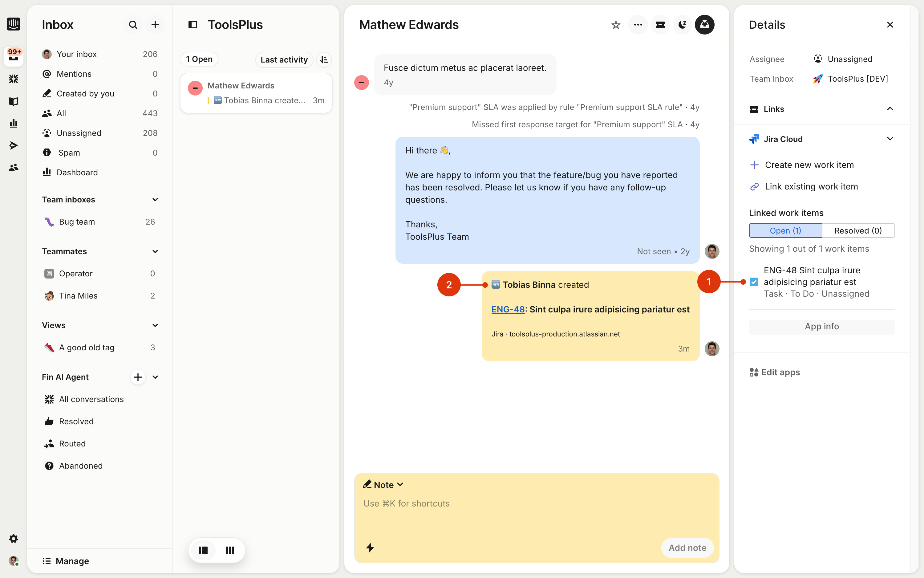The image size is (924, 578).
Task: Star the Mathew Edwards conversation
Action: 616,25
